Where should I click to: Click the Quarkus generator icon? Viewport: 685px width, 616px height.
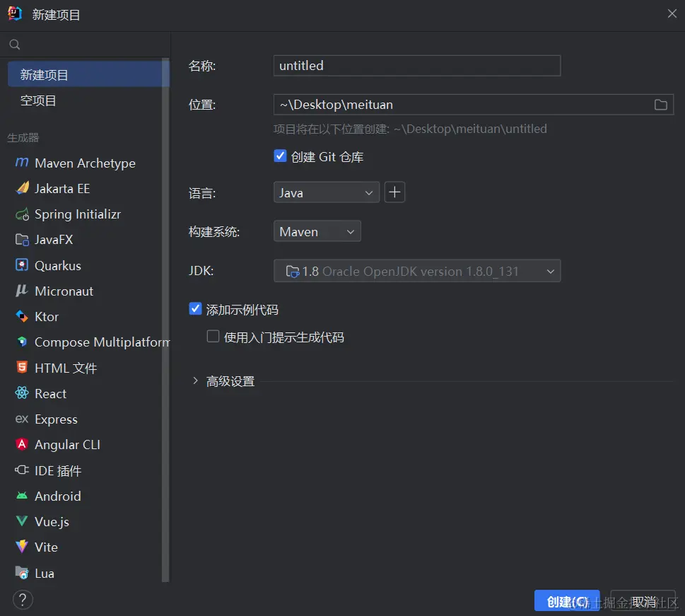tap(22, 265)
